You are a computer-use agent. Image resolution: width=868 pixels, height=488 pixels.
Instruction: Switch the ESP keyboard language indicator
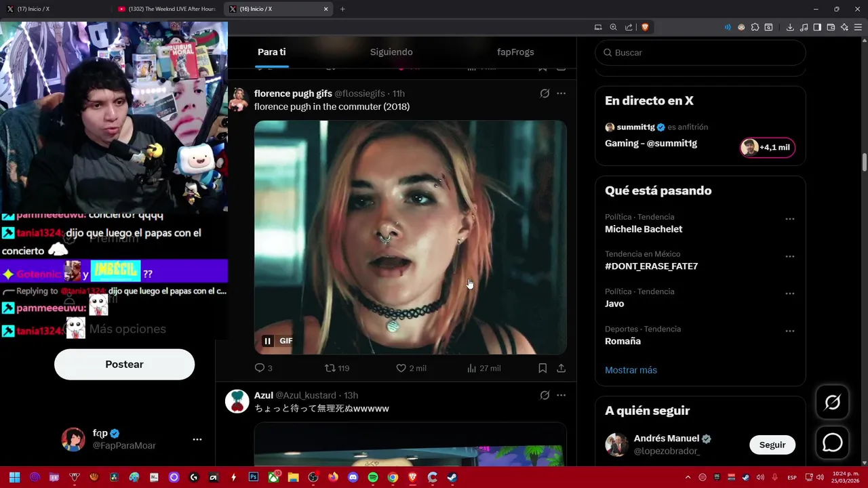pos(792,478)
